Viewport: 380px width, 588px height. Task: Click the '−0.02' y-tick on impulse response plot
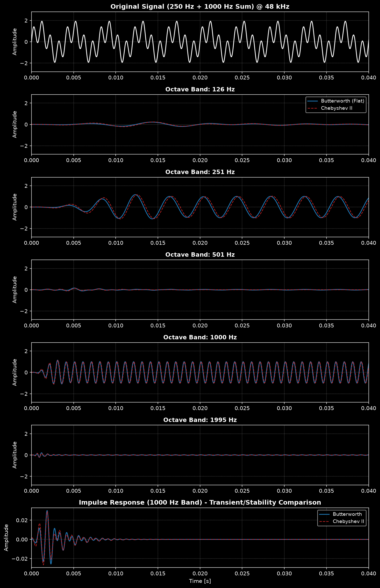point(20,559)
